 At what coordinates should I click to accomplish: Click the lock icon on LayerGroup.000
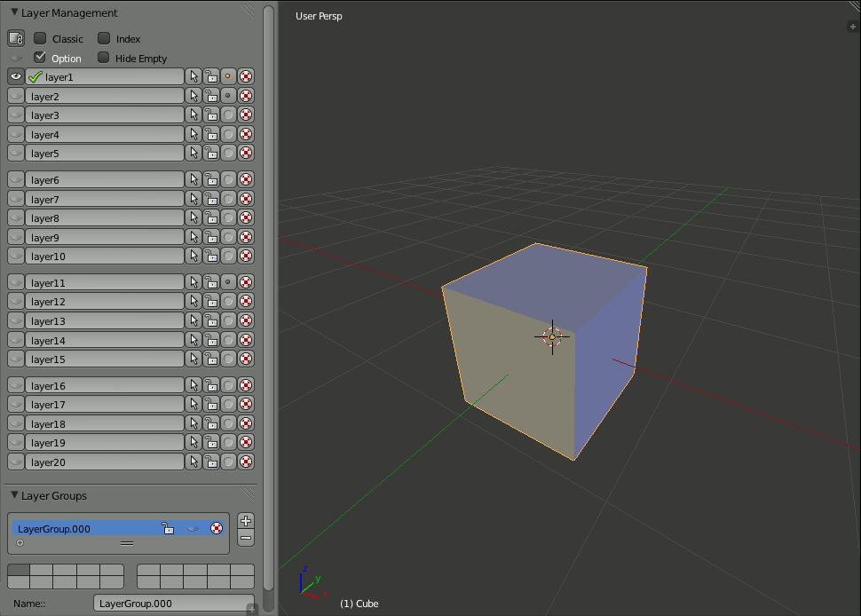167,528
